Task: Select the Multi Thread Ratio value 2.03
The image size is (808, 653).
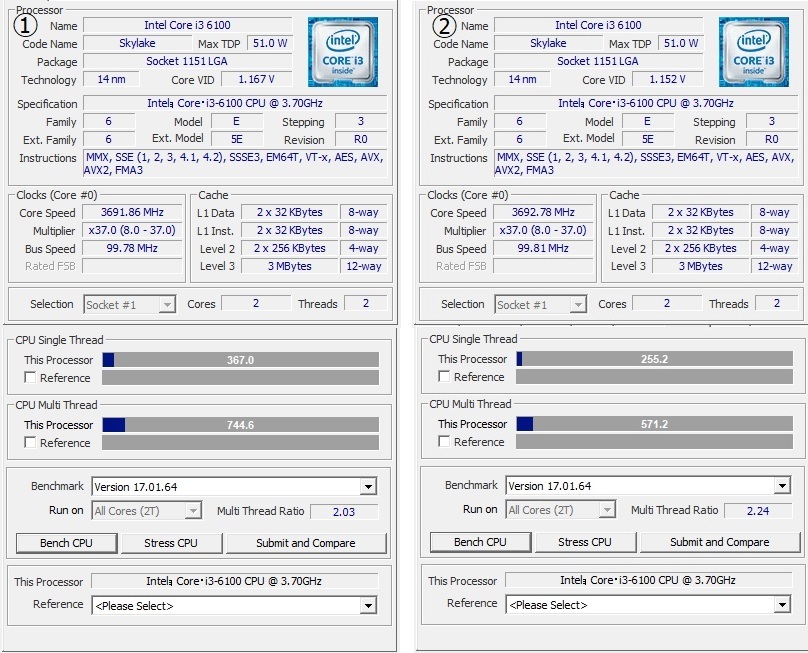Action: point(344,512)
